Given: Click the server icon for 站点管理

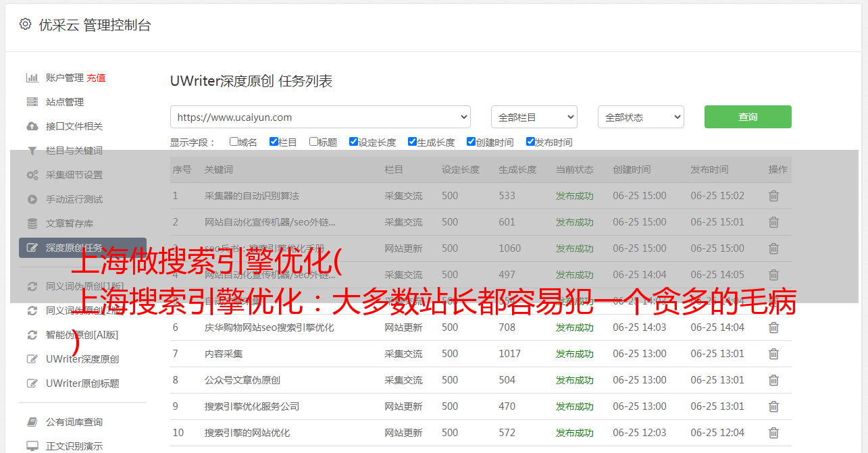Looking at the screenshot, I should (x=32, y=102).
